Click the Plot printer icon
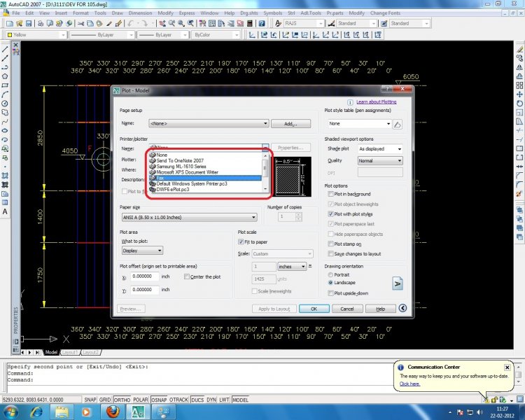The image size is (525, 420). click(x=40, y=23)
